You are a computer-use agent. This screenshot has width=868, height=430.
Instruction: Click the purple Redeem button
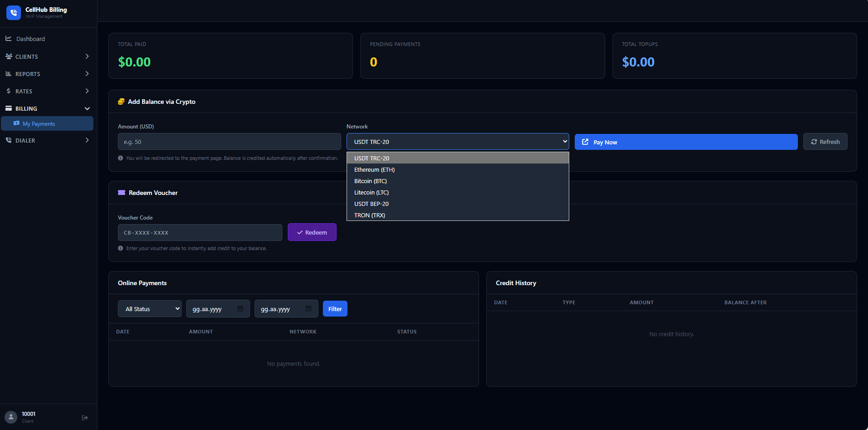(x=312, y=232)
